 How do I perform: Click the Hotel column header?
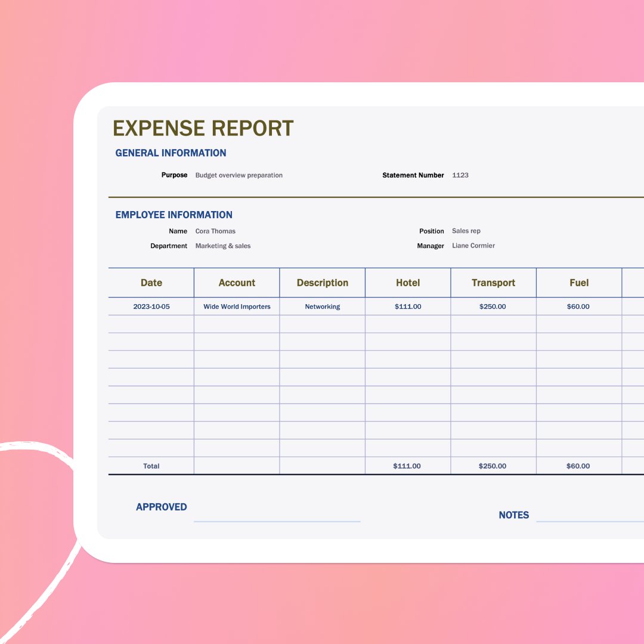[x=408, y=283]
